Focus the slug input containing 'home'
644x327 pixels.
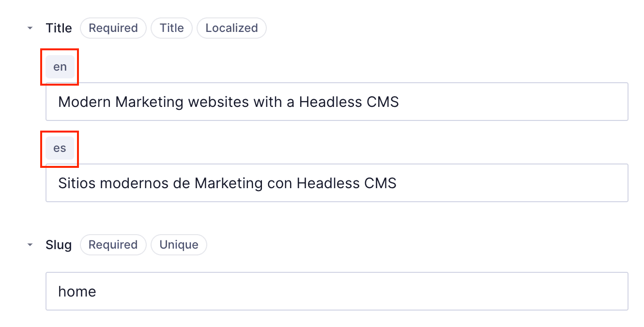tap(337, 291)
